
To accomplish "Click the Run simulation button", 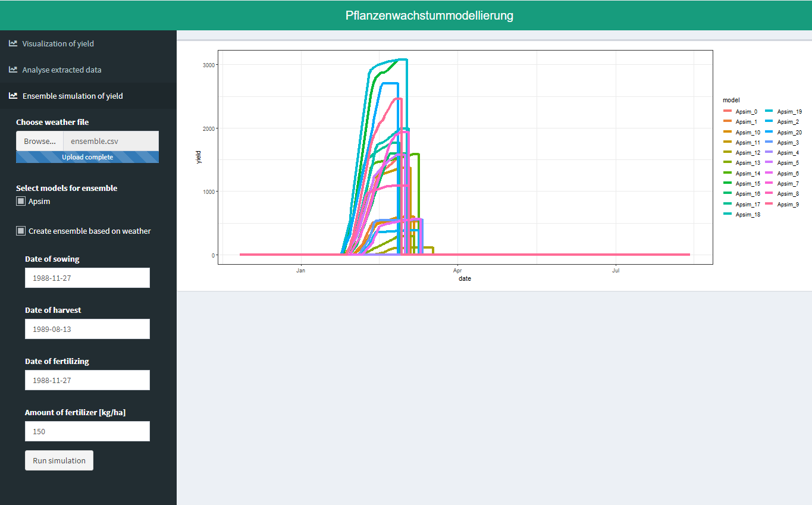I will click(59, 460).
